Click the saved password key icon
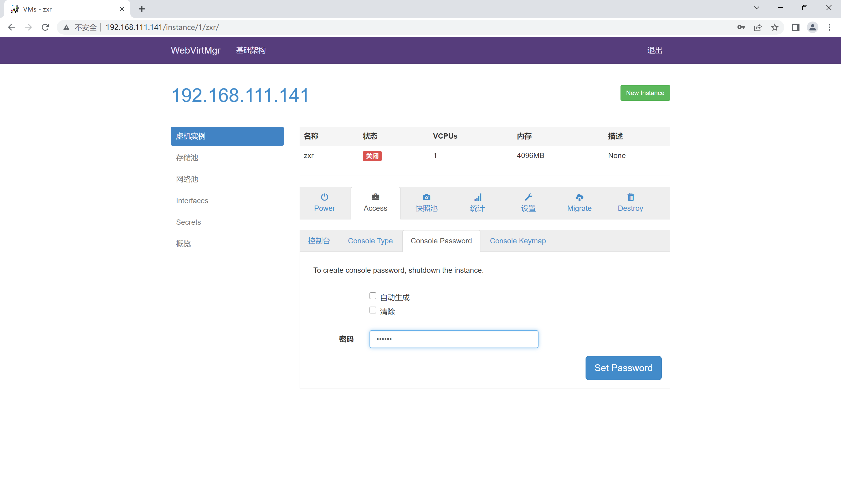This screenshot has height=504, width=841. pyautogui.click(x=741, y=27)
